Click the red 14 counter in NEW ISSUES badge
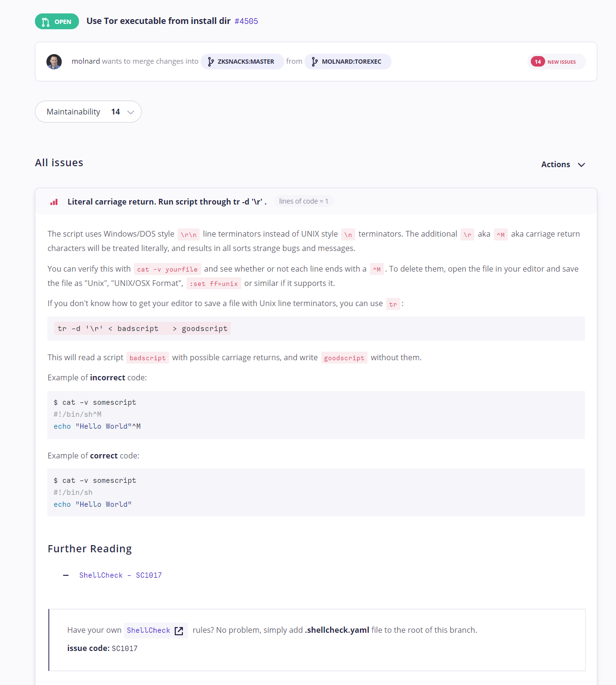This screenshot has height=685, width=616. click(x=538, y=61)
